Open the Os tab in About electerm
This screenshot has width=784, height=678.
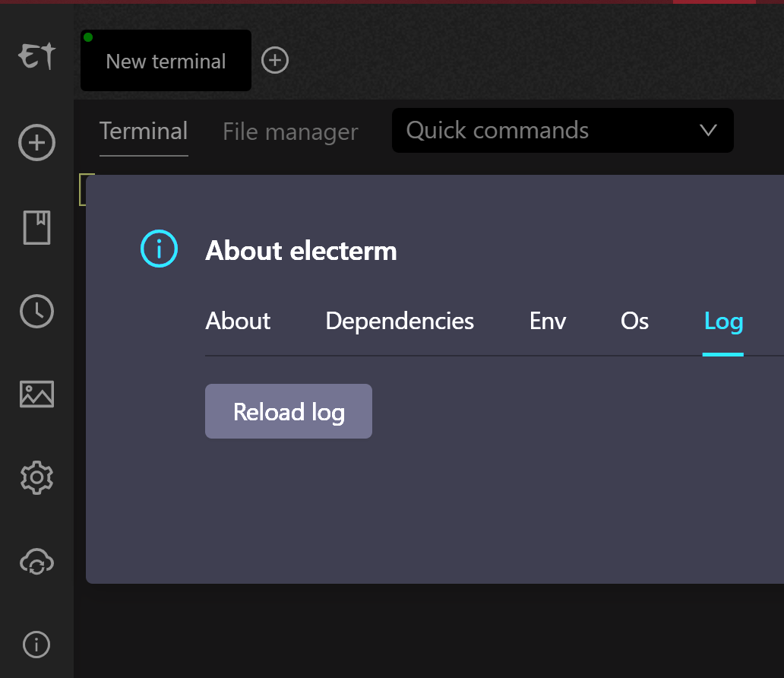click(634, 321)
